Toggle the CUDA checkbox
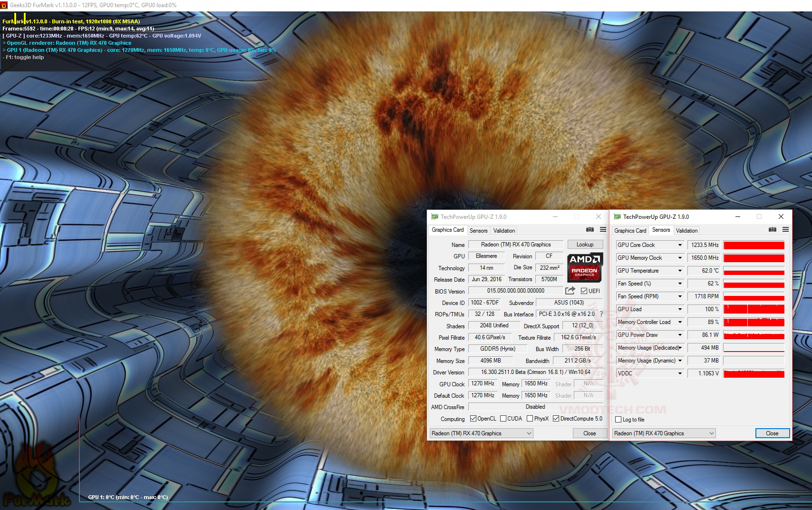The height and width of the screenshot is (510, 812). (x=503, y=419)
